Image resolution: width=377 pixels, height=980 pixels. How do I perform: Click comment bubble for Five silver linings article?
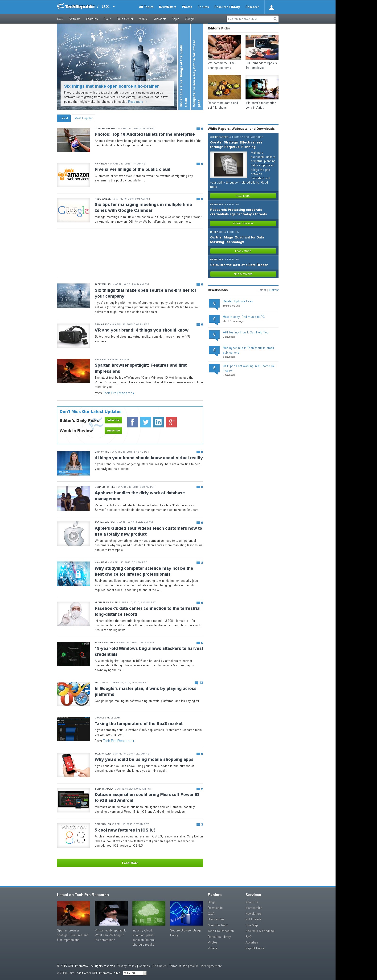click(x=200, y=164)
